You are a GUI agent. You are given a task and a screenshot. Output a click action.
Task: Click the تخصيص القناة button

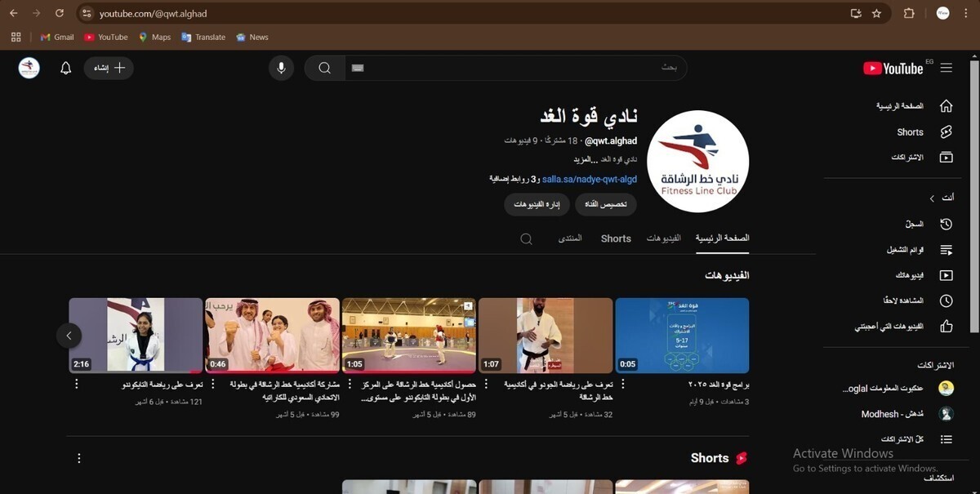(x=605, y=204)
